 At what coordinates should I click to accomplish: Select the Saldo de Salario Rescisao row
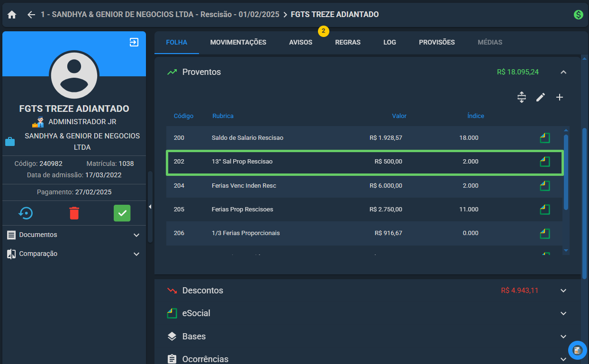click(x=364, y=138)
